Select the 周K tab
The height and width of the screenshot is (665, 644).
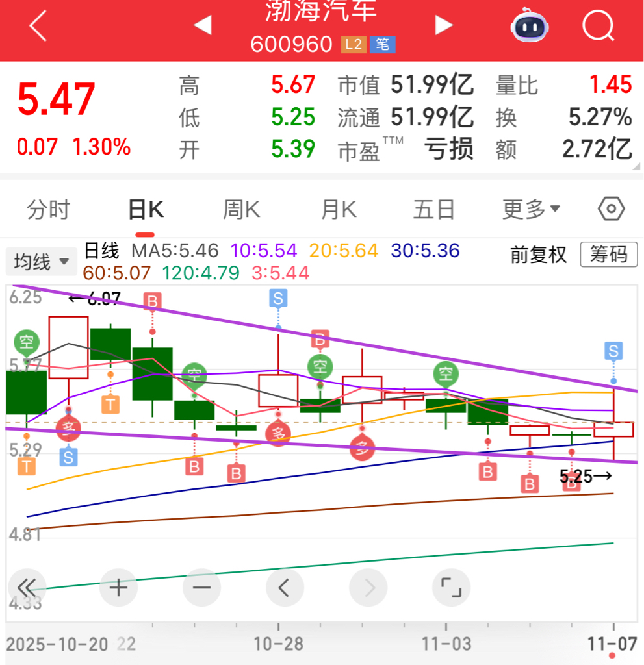(x=241, y=210)
